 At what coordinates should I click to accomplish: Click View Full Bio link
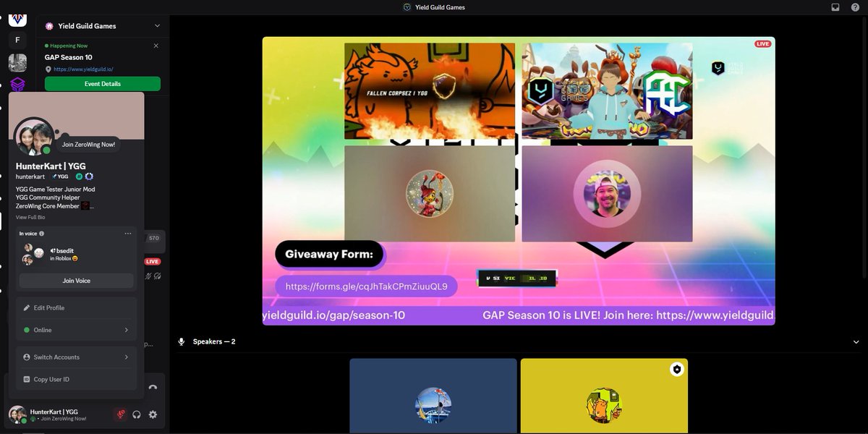click(30, 217)
